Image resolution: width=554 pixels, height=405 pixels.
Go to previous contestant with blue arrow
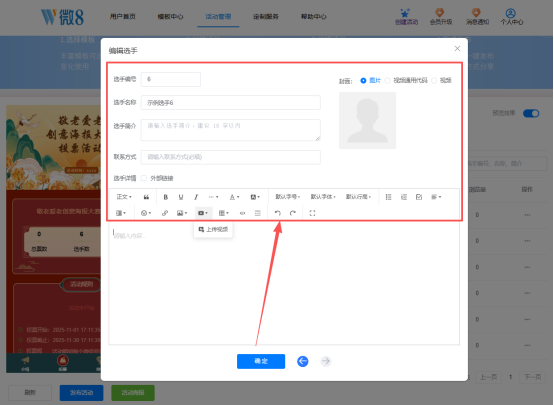pyautogui.click(x=302, y=361)
